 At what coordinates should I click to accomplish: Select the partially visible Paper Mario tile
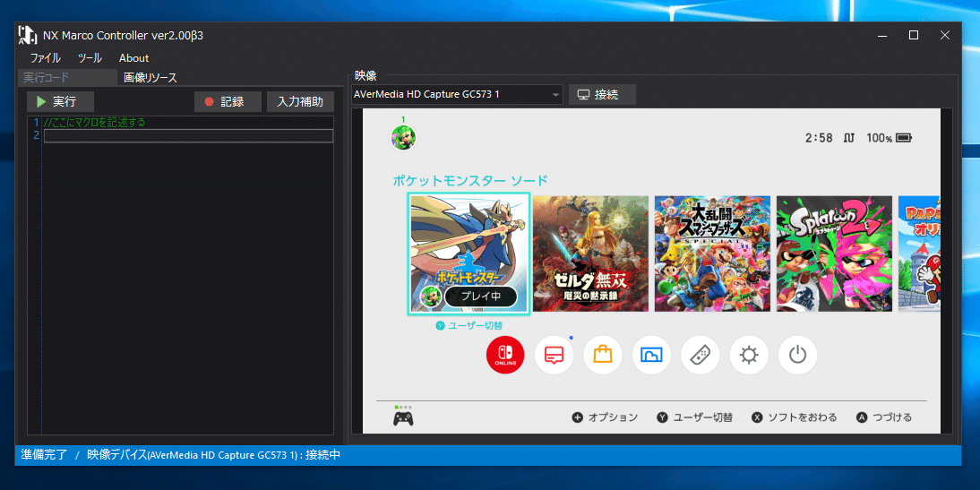[919, 254]
